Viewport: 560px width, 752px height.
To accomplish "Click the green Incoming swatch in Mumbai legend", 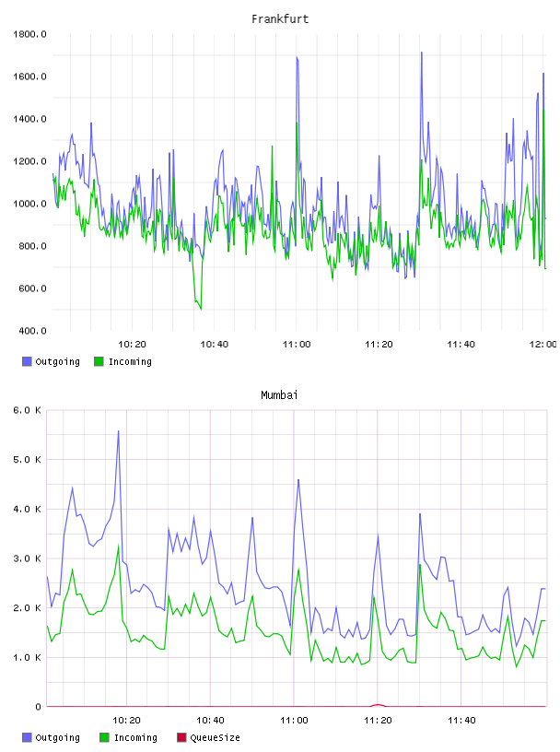I will [104, 737].
